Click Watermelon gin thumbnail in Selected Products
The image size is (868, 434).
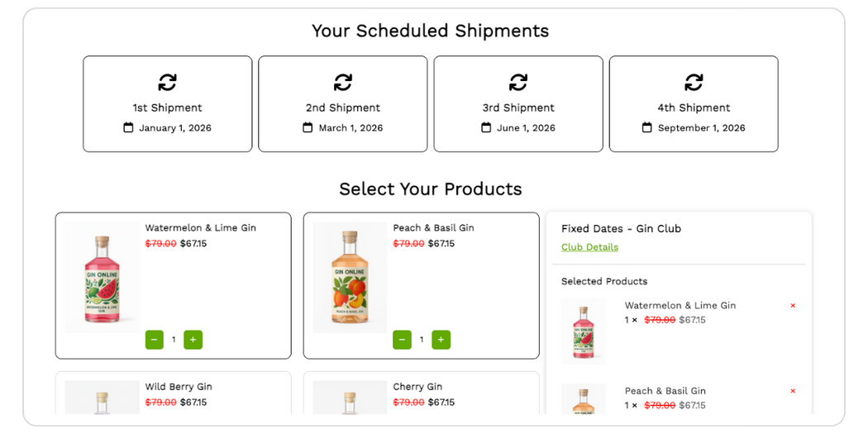coord(584,331)
